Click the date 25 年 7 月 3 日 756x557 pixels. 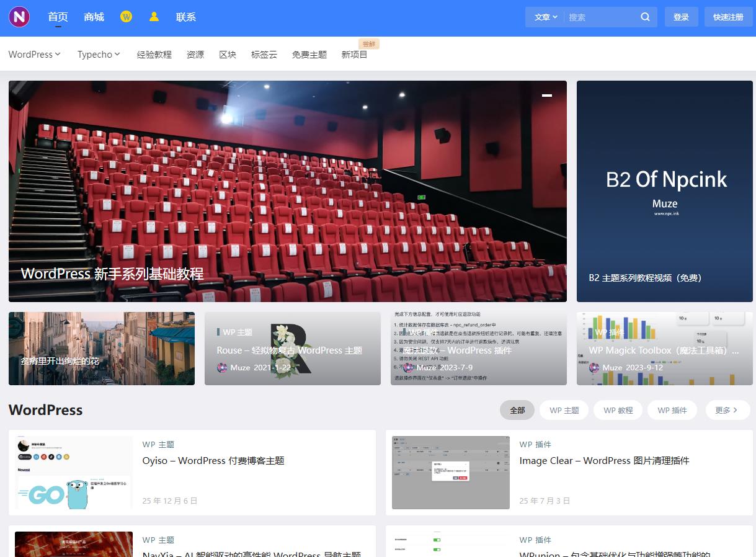(x=545, y=500)
